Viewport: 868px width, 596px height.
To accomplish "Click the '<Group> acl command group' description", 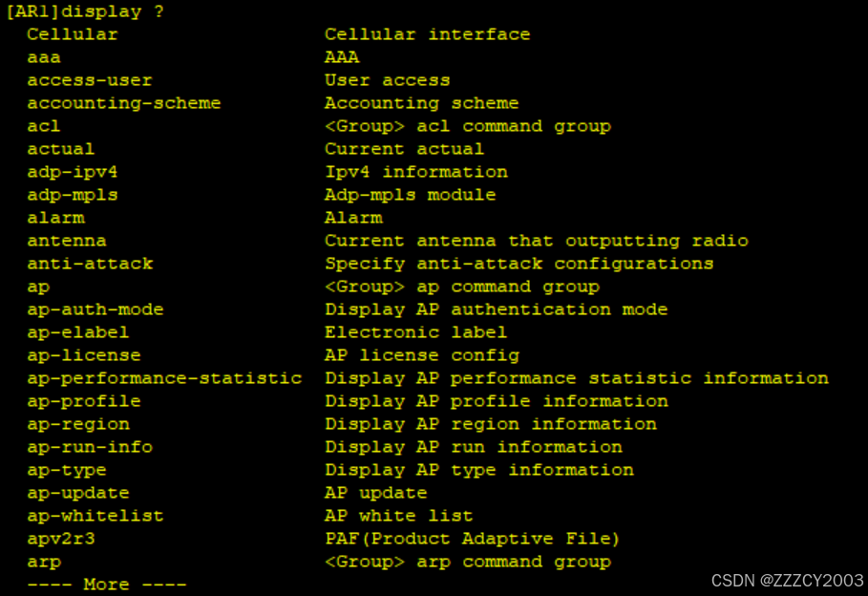I will (x=467, y=126).
